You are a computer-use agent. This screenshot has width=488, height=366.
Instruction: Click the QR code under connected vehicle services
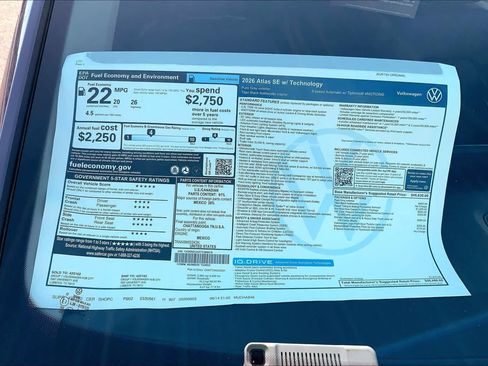coord(343,177)
